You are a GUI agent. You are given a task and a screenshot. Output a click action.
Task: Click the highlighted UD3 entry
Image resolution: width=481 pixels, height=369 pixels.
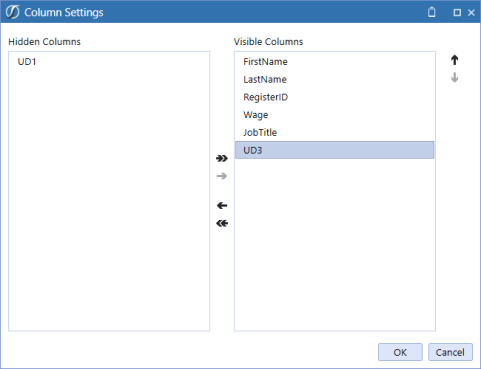[335, 150]
